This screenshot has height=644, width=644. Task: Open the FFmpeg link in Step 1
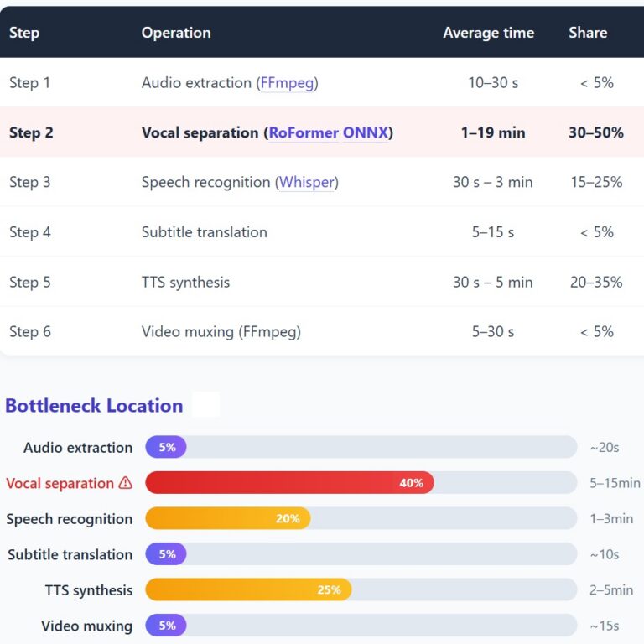287,83
